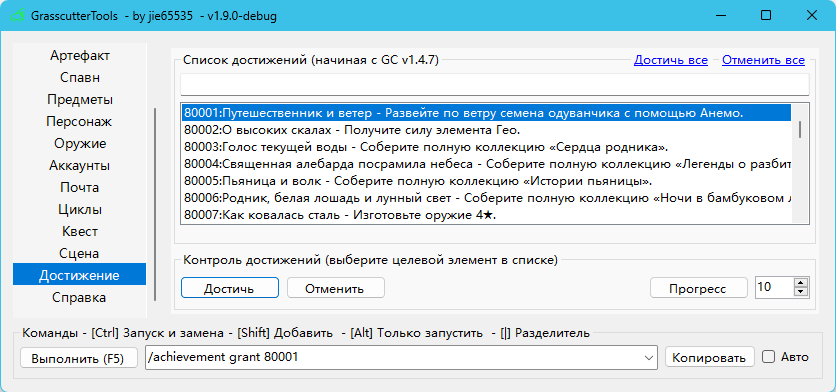
Task: Switch to the Спавн tab
Action: point(79,77)
